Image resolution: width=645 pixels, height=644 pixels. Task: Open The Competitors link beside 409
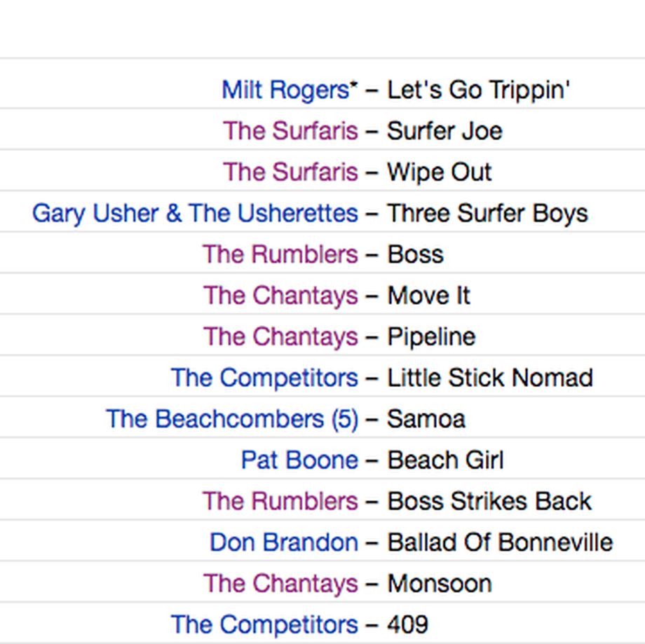point(264,624)
